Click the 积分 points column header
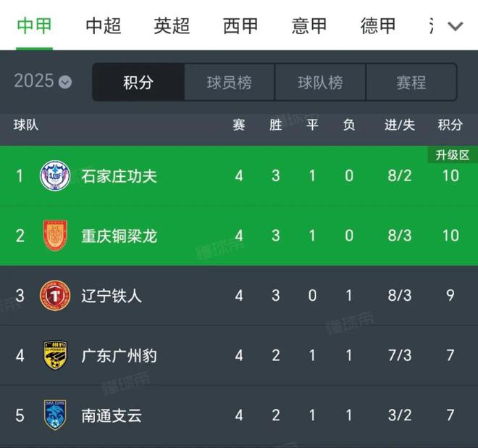The image size is (478, 448). (450, 125)
